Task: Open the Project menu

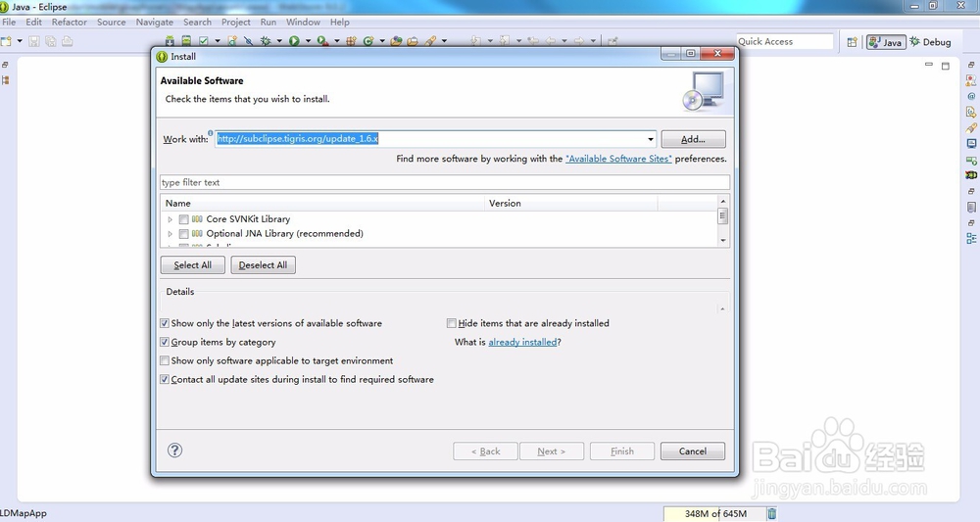Action: click(x=235, y=22)
